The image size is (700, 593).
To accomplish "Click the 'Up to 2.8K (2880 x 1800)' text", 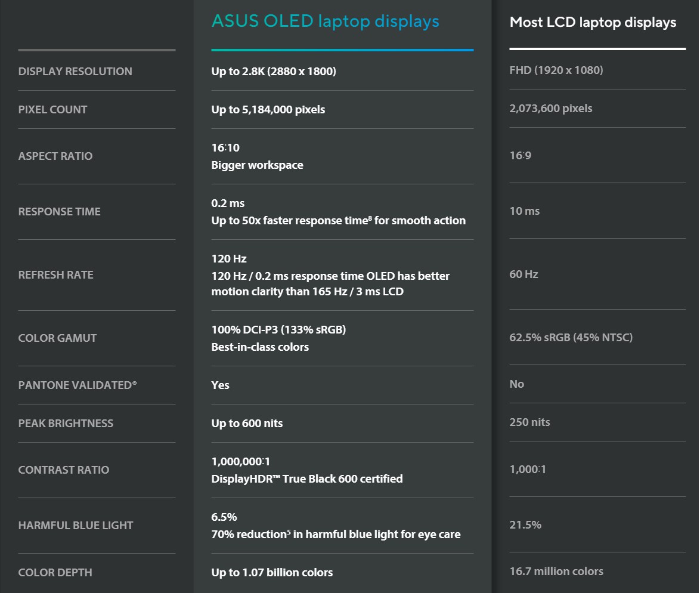I will pyautogui.click(x=274, y=72).
